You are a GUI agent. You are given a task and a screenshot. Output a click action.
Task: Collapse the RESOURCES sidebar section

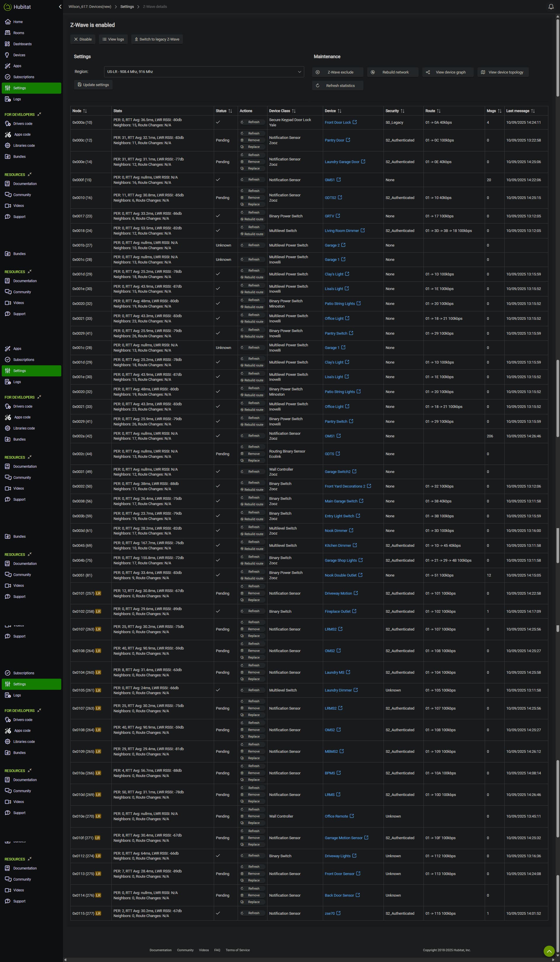tap(30, 174)
